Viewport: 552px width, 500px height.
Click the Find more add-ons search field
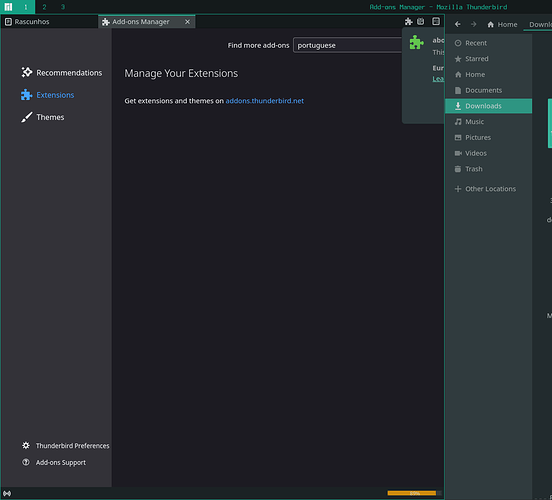347,45
